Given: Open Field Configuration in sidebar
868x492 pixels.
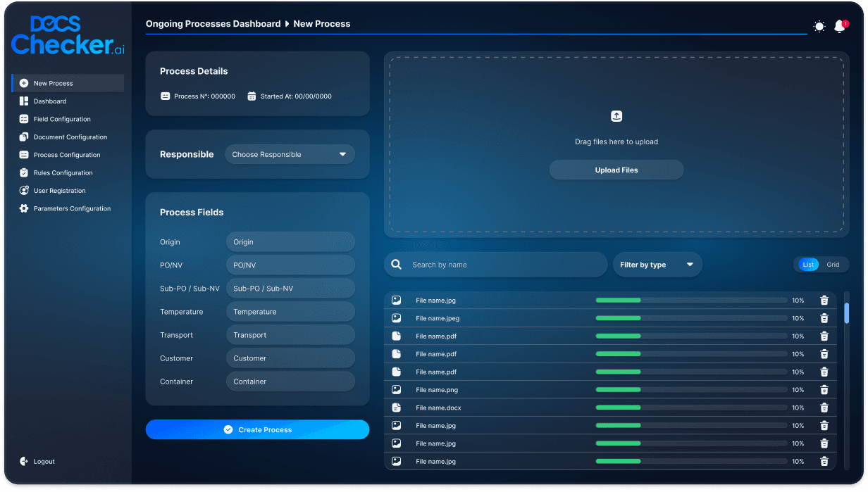Looking at the screenshot, I should coord(62,119).
